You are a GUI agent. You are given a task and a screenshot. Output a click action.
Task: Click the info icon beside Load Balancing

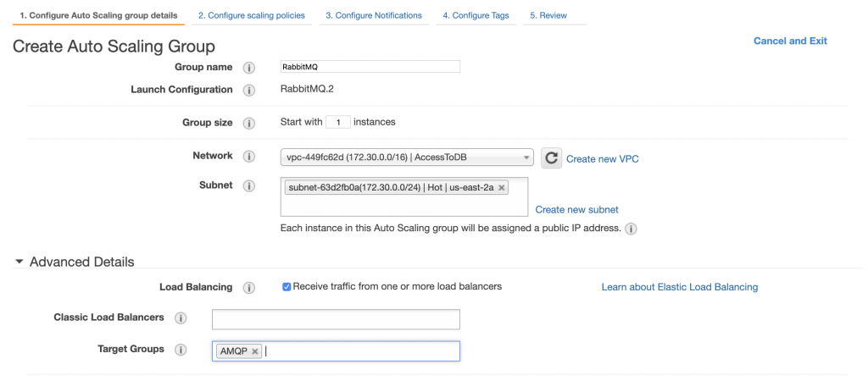[x=249, y=288]
